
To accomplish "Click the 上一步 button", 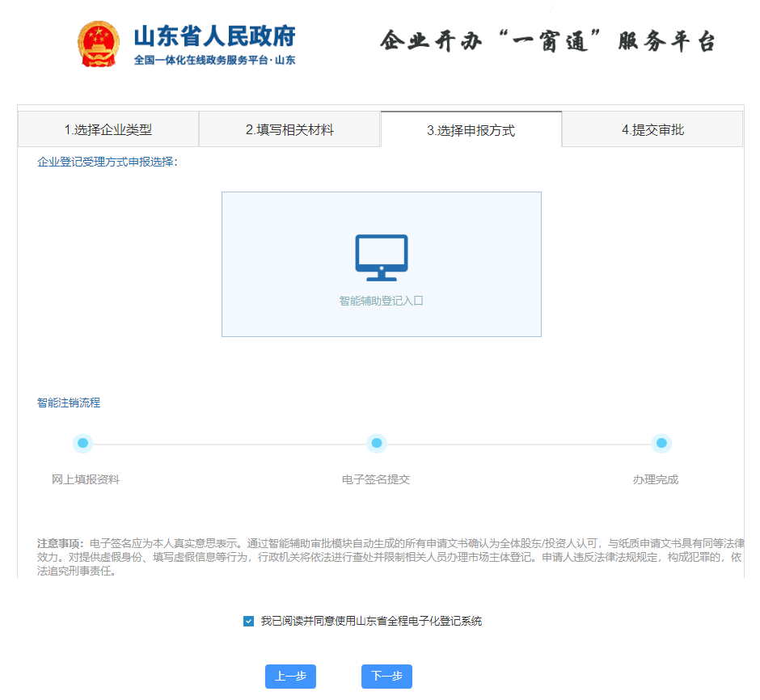I will [x=290, y=677].
